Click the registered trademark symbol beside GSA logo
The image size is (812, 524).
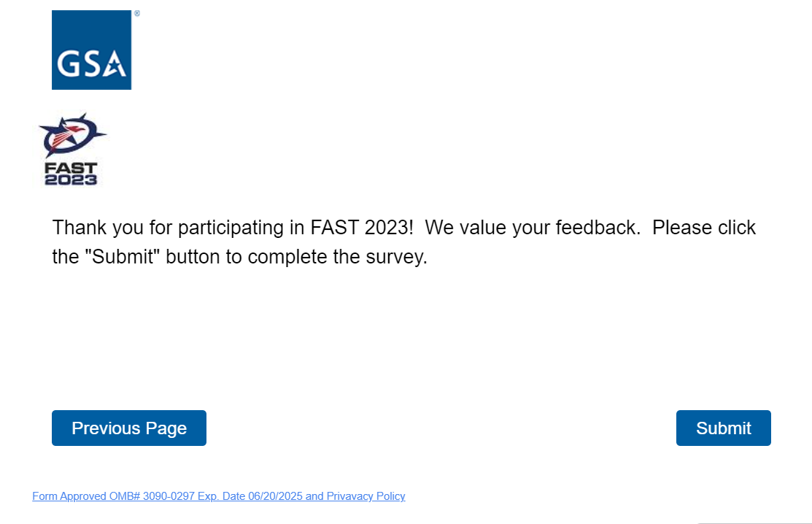[x=136, y=13]
